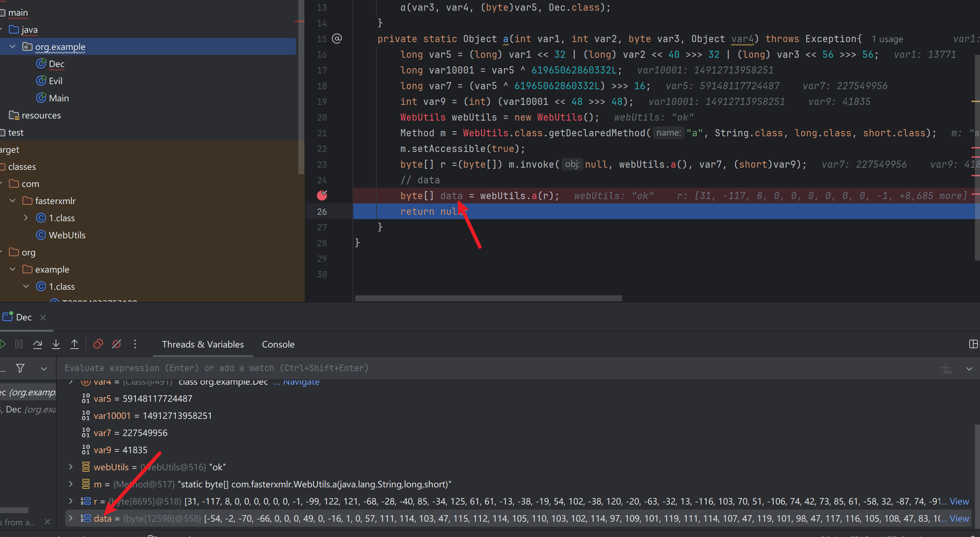The width and height of the screenshot is (980, 537).
Task: Collapse the org.example package
Action: pos(12,46)
